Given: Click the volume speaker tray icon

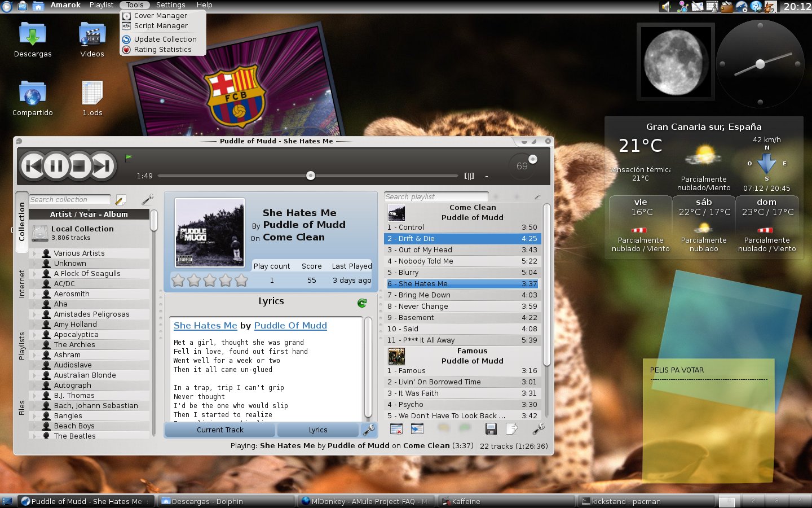Looking at the screenshot, I should [x=667, y=6].
